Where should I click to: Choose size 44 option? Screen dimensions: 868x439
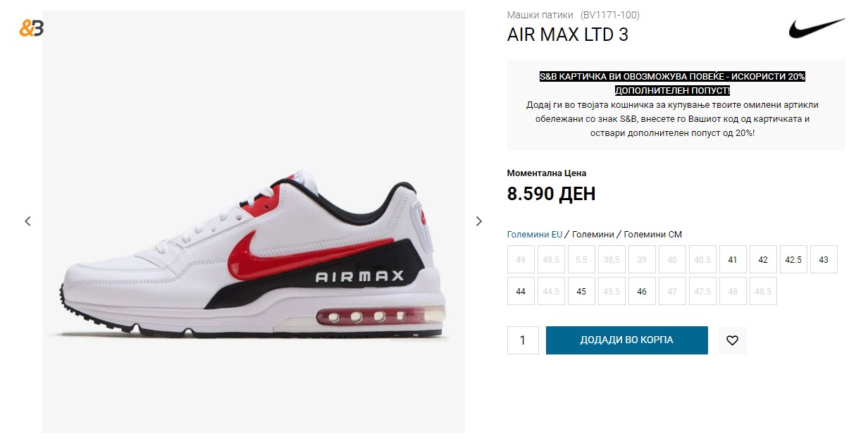pyautogui.click(x=521, y=291)
